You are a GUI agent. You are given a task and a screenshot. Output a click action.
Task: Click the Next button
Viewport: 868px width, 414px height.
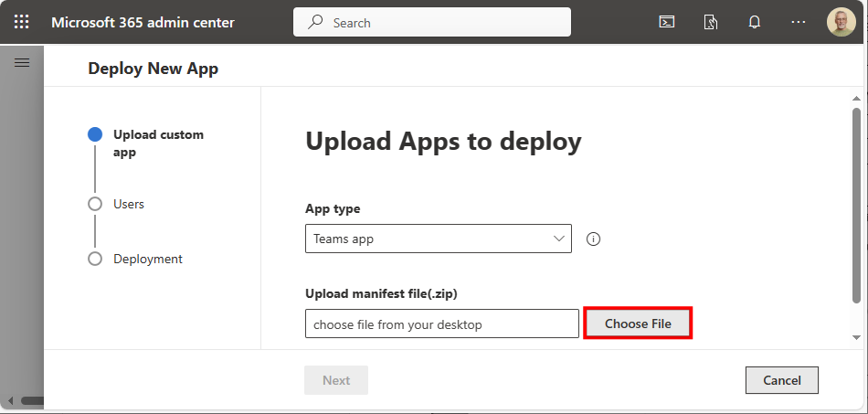pos(336,380)
